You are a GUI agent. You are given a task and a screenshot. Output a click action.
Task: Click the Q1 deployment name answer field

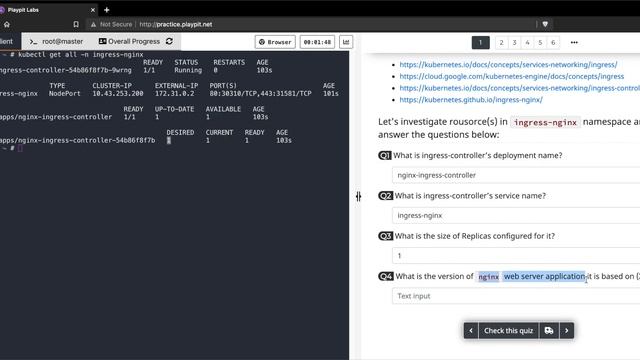pyautogui.click(x=516, y=175)
